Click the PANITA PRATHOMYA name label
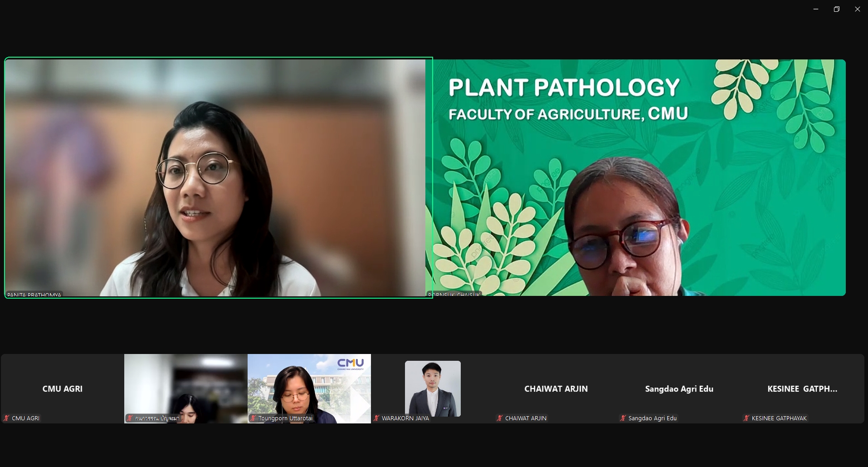The width and height of the screenshot is (868, 467). tap(34, 295)
